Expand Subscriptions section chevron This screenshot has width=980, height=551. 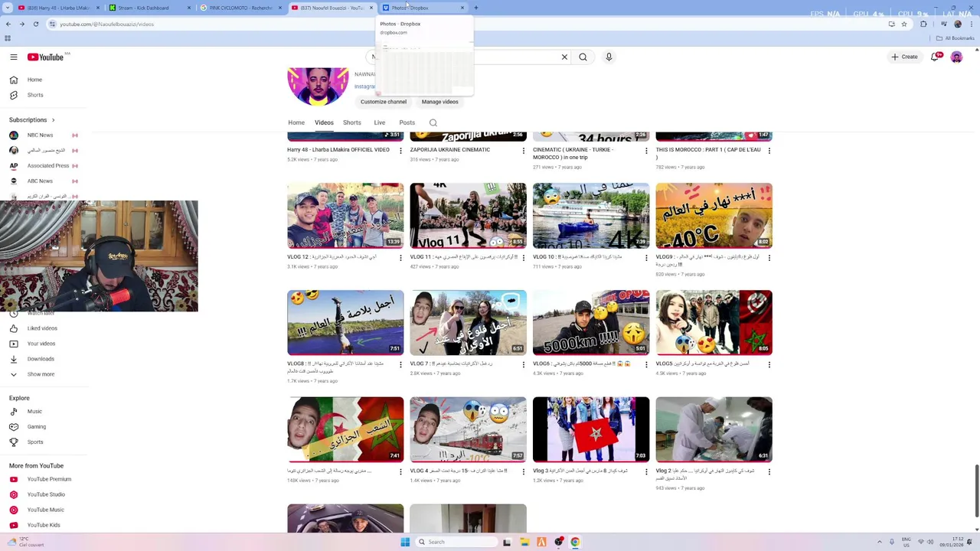click(53, 120)
